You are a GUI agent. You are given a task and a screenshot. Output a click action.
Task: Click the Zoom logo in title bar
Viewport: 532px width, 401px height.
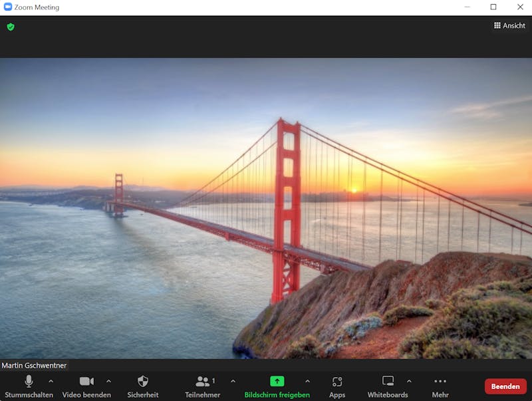8,7
